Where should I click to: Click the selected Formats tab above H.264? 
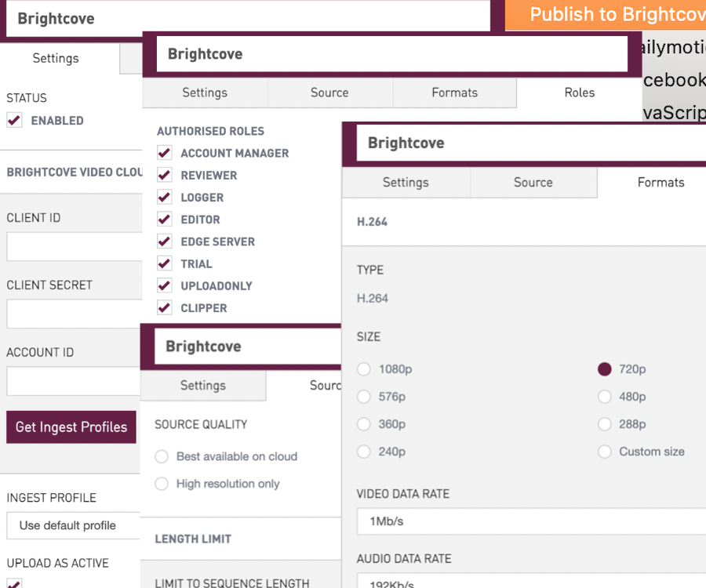pos(660,183)
